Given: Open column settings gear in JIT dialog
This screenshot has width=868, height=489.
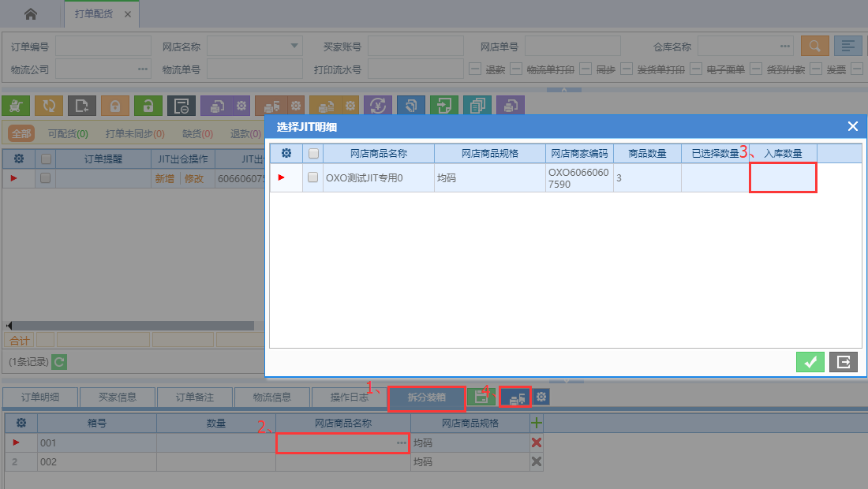Looking at the screenshot, I should click(x=286, y=153).
